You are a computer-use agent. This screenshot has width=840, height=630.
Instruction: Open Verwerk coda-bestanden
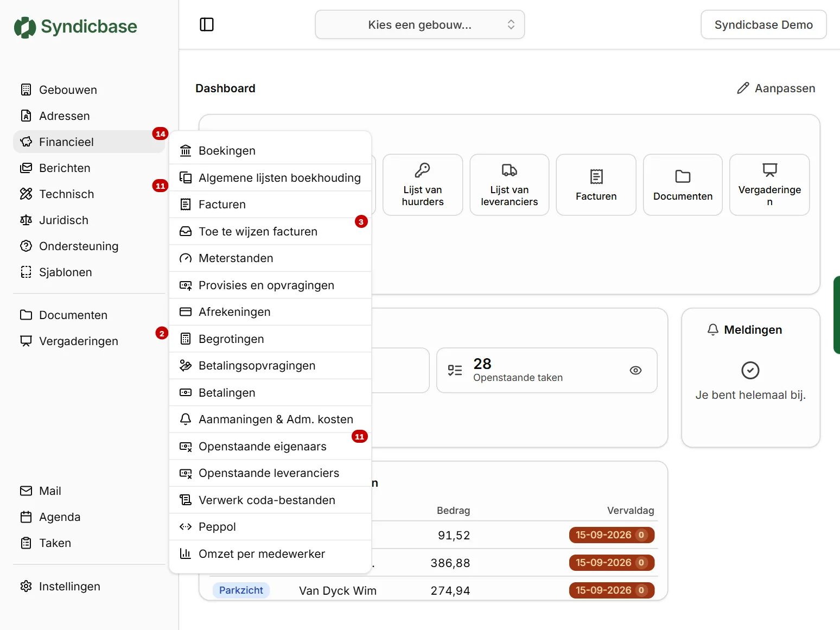click(x=270, y=500)
